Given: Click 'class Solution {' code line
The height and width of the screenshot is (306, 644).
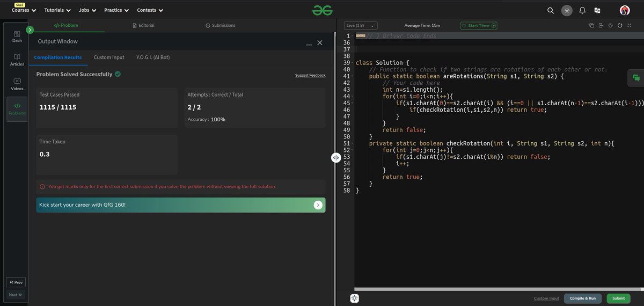Looking at the screenshot, I should tap(383, 63).
